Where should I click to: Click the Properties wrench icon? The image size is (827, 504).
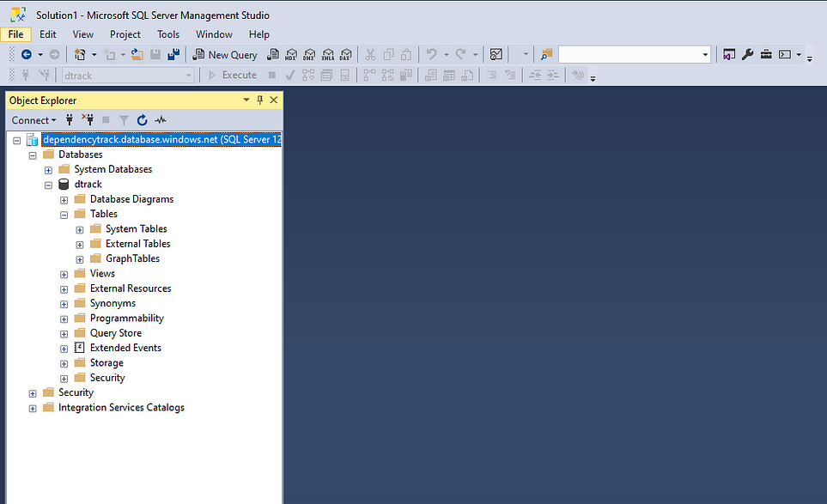[x=747, y=54]
